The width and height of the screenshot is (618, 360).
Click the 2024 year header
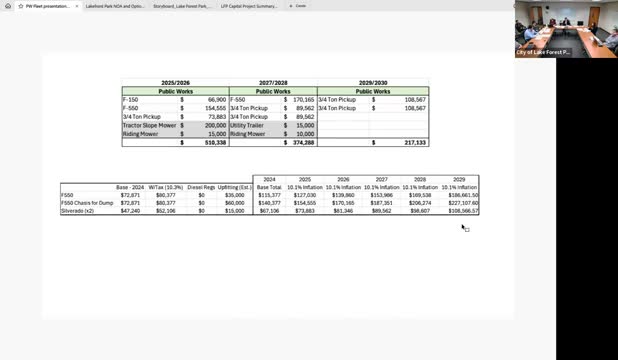269,179
